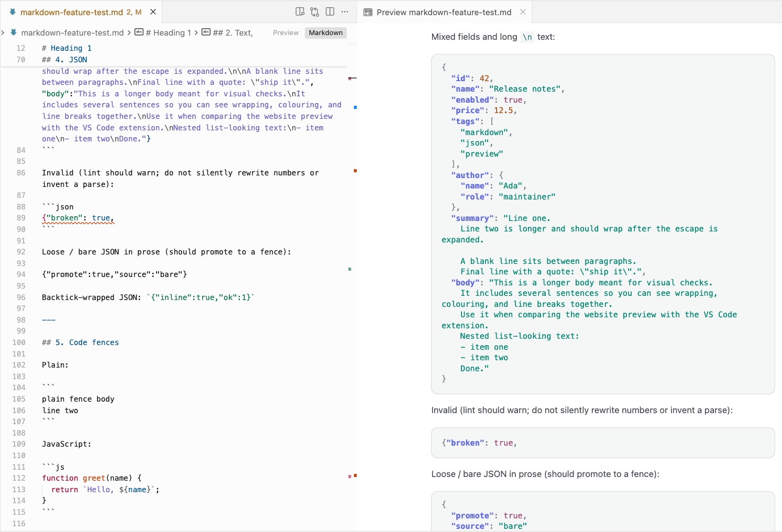Click the blue marker in the overview ruler

click(x=355, y=107)
